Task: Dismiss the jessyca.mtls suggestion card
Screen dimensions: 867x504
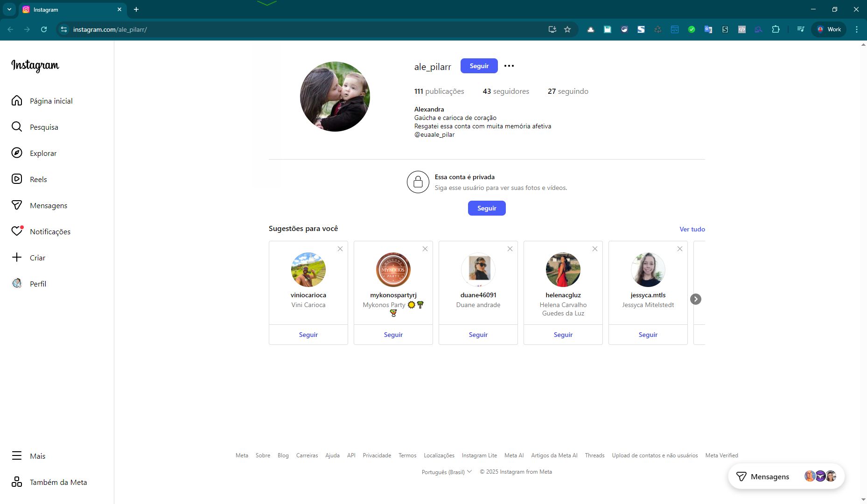Action: pos(680,249)
